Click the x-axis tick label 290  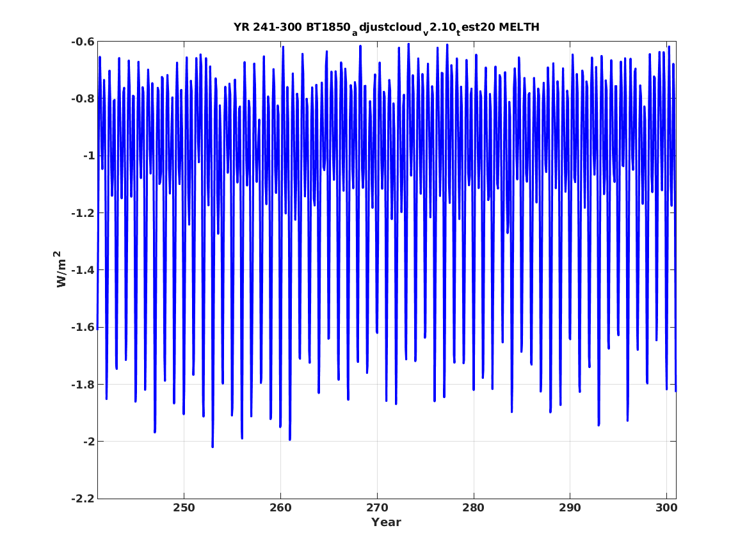pyautogui.click(x=570, y=508)
